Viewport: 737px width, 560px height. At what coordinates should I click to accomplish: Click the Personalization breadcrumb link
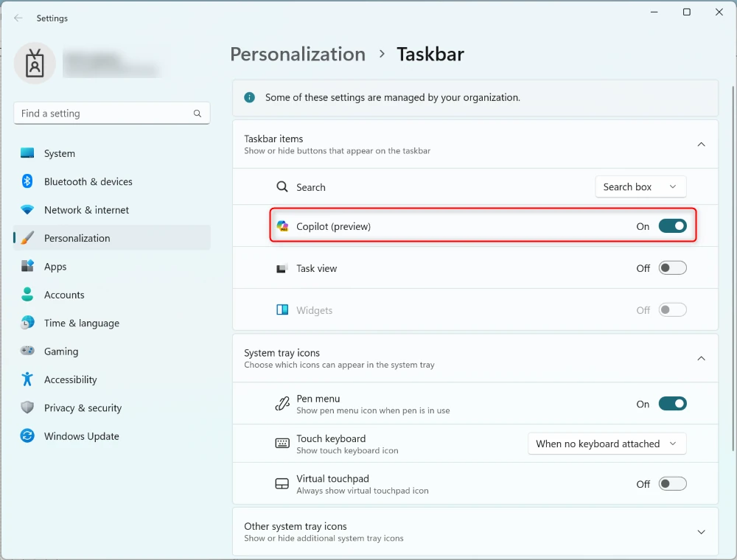298,54
